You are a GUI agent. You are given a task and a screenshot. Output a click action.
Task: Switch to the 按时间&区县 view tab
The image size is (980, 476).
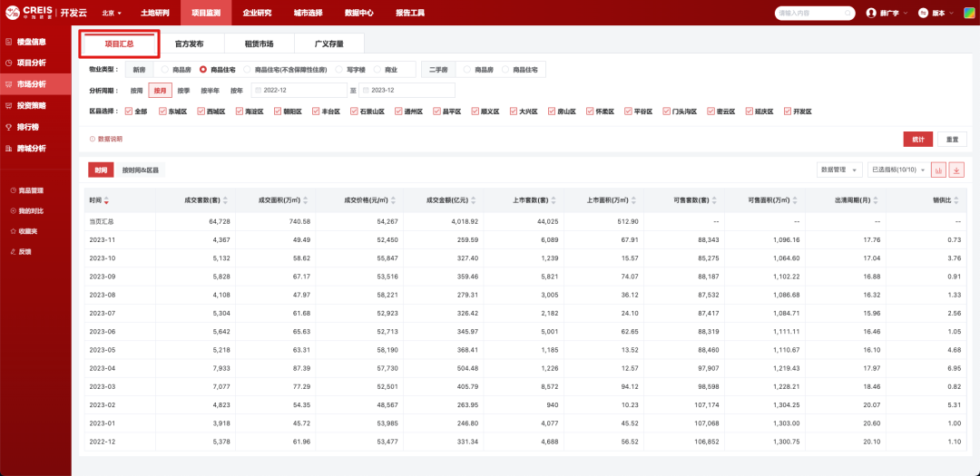[x=140, y=170]
